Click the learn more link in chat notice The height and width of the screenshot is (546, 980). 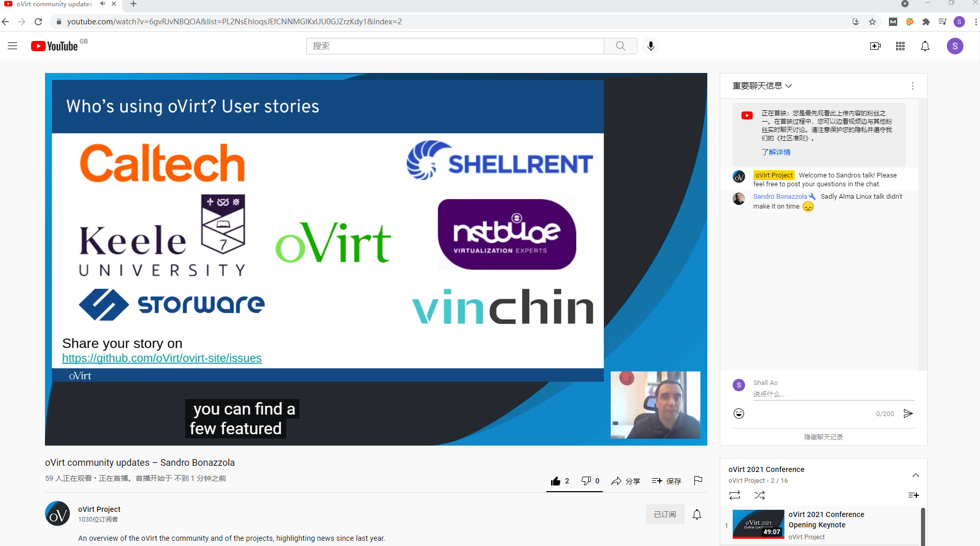click(x=776, y=152)
